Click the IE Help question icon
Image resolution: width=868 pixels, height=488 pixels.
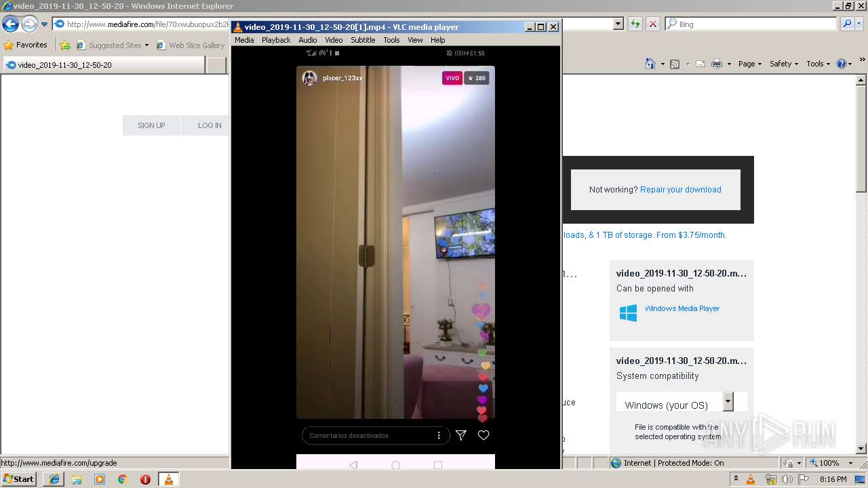pyautogui.click(x=842, y=64)
